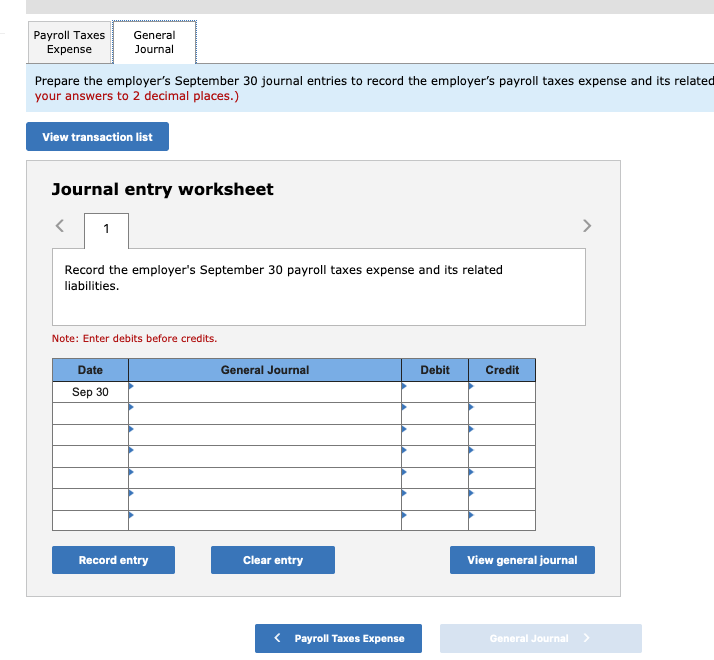
Task: Click the Debit cell in fifth row
Action: click(x=435, y=478)
